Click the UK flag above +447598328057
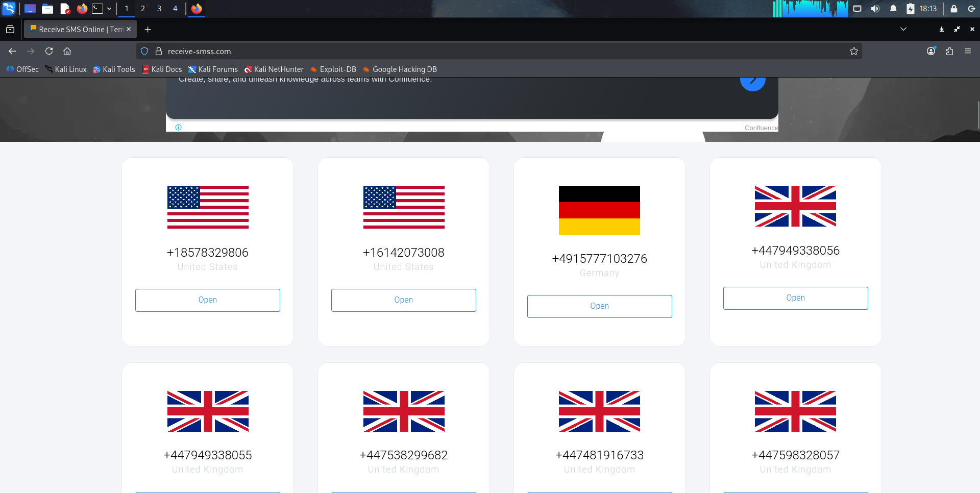Image resolution: width=980 pixels, height=493 pixels. 796,411
